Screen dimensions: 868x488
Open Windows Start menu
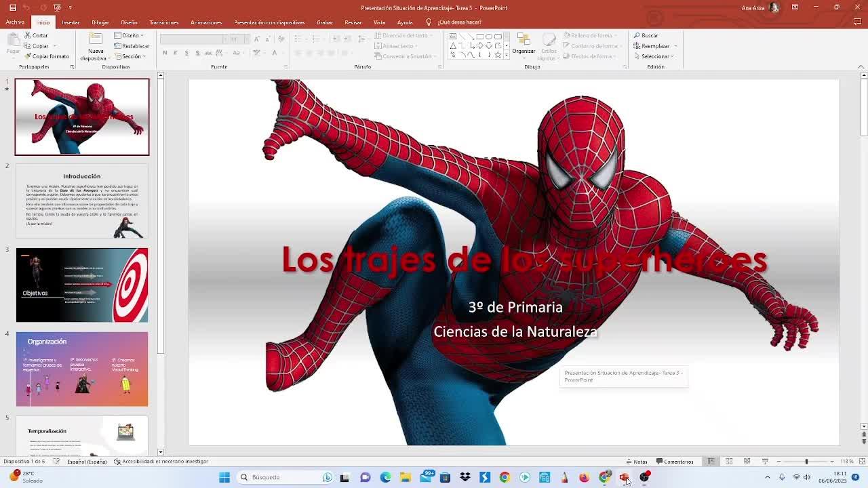(x=224, y=477)
